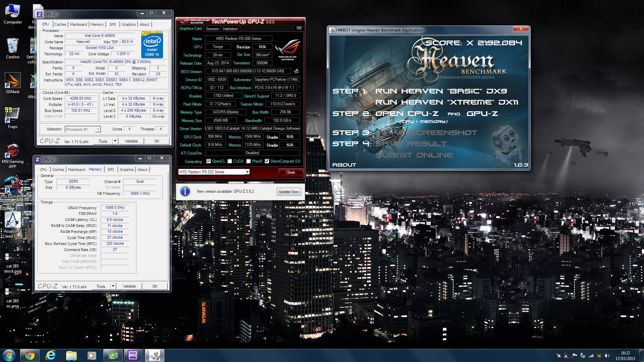Click the Driver Version field in GPU-Z
This screenshot has height=362, width=644.
point(252,128)
